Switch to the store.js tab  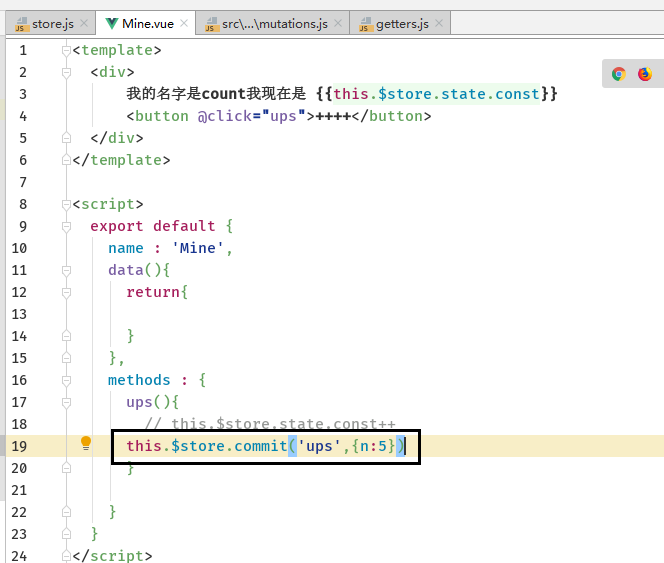(x=51, y=23)
